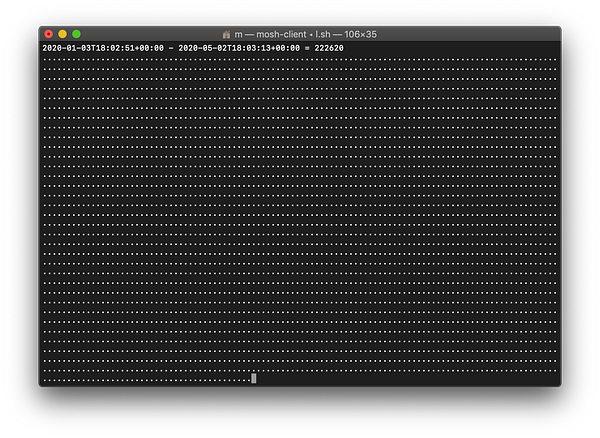Click the start timestamp 2020-01-03T18:02:51
This screenshot has width=600, height=438.
[x=88, y=48]
